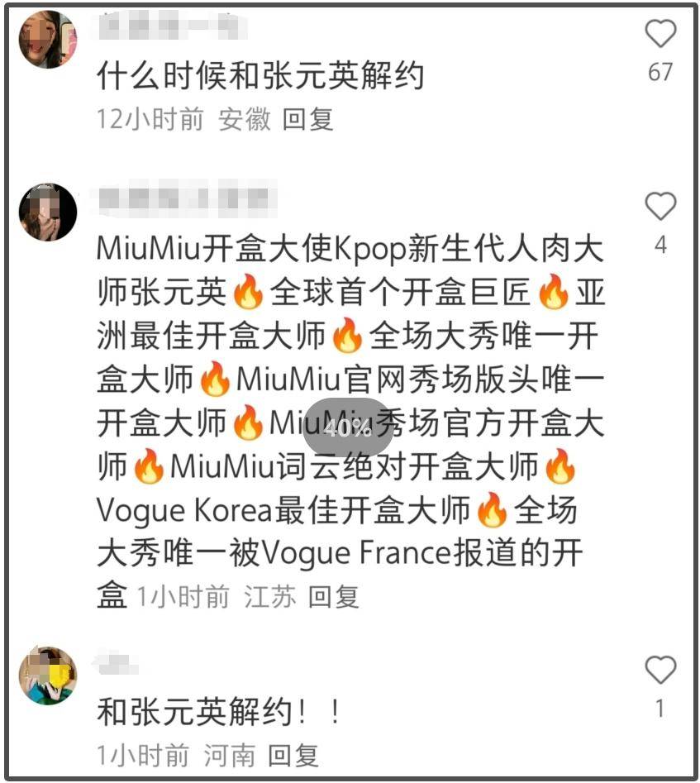
Task: Select the blurred username above the MiuMiu comment
Action: [188, 199]
